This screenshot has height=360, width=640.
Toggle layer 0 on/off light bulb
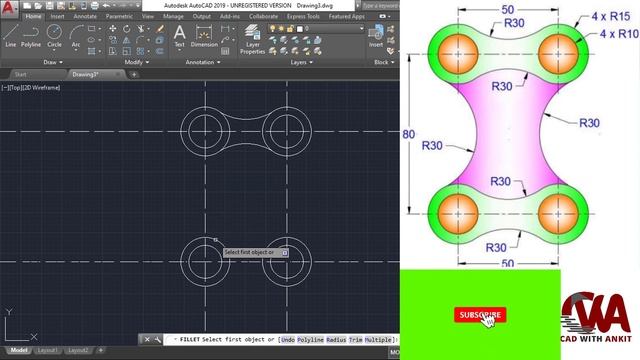[273, 29]
